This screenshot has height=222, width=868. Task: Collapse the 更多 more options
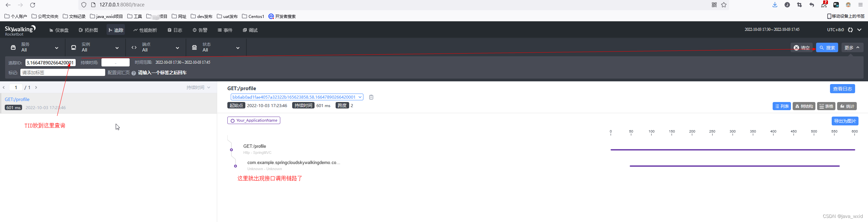pyautogui.click(x=852, y=47)
